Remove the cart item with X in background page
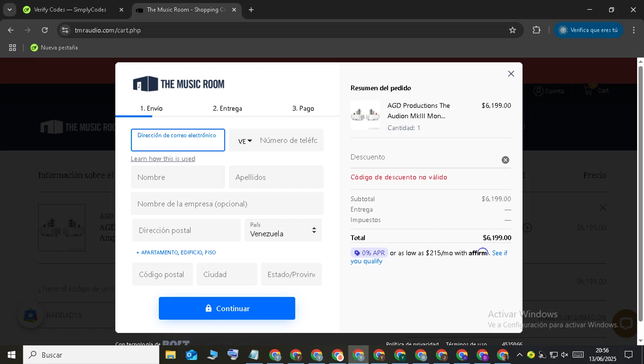The image size is (644, 364). pos(603,208)
